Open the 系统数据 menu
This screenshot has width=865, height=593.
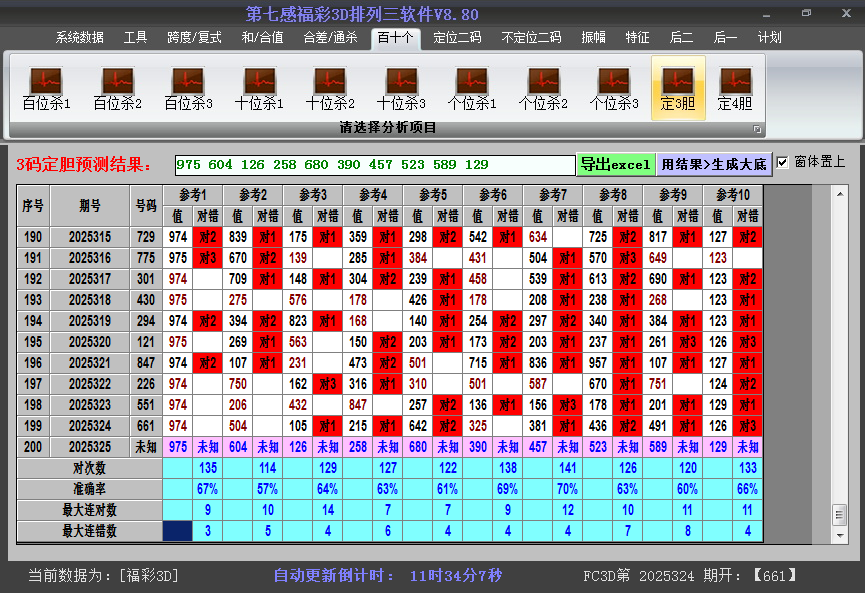79,37
